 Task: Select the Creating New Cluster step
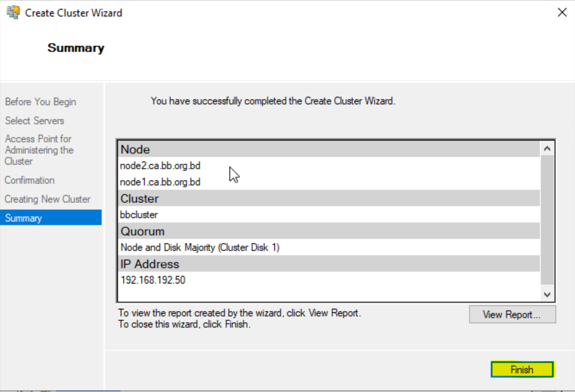pyautogui.click(x=47, y=199)
